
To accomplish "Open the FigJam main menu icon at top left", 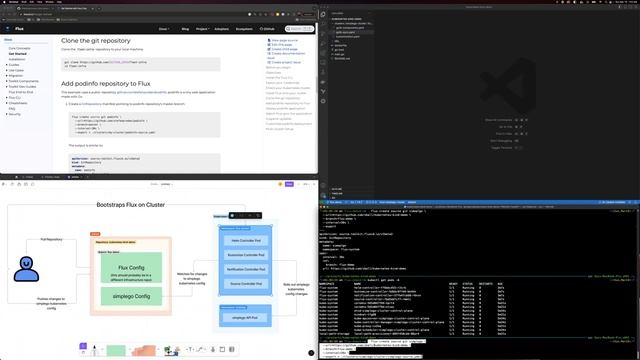I will [x=4, y=184].
